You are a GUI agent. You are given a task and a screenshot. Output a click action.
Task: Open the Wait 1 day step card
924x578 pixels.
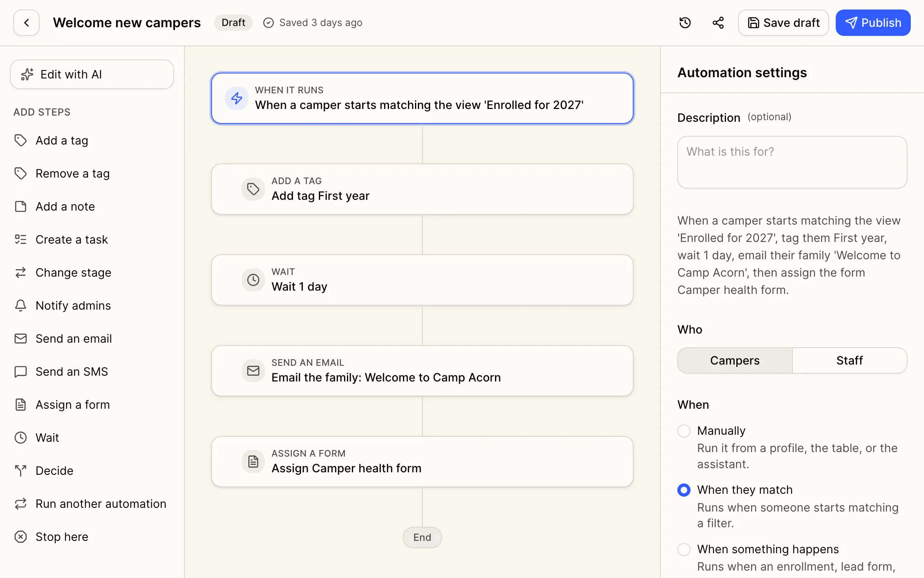click(x=422, y=280)
